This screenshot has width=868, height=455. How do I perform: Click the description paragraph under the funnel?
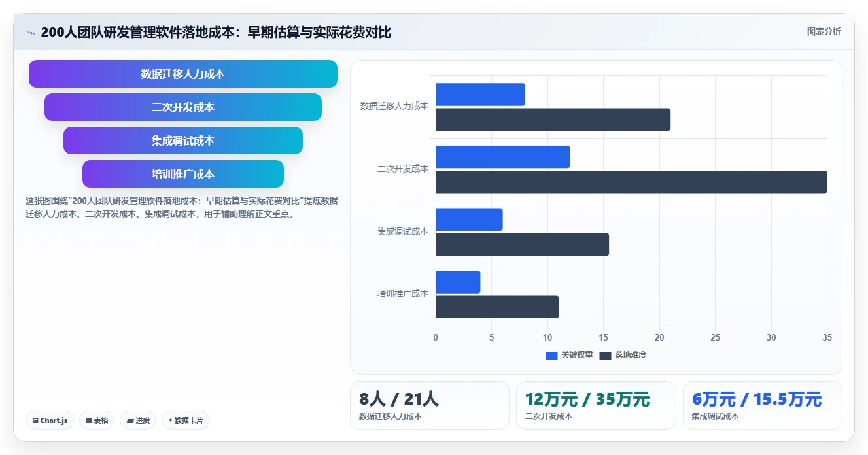click(182, 207)
